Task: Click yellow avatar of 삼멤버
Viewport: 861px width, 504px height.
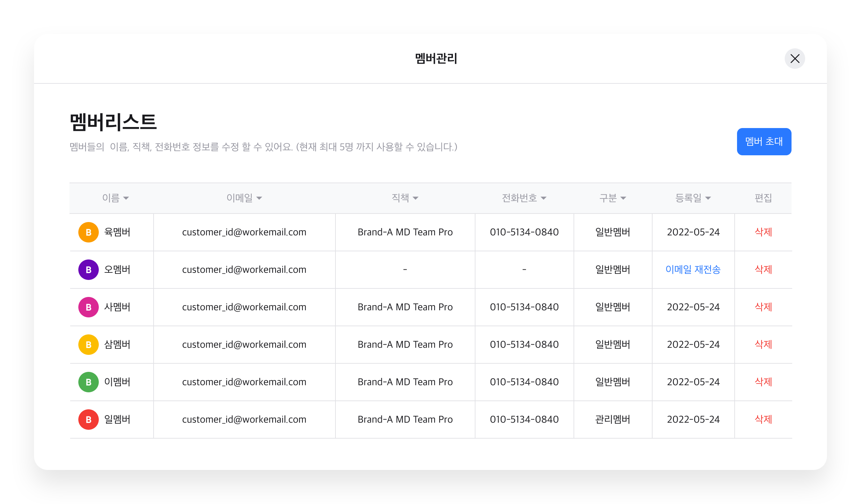Action: pyautogui.click(x=89, y=344)
